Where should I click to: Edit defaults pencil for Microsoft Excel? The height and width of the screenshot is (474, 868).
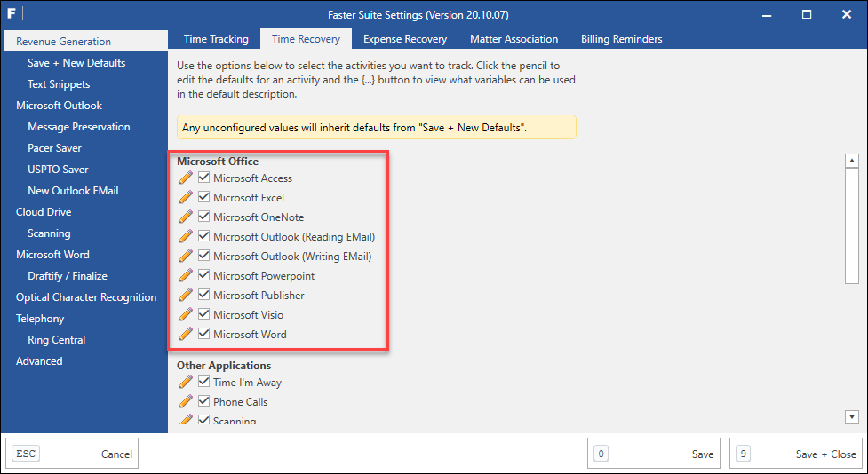point(186,197)
